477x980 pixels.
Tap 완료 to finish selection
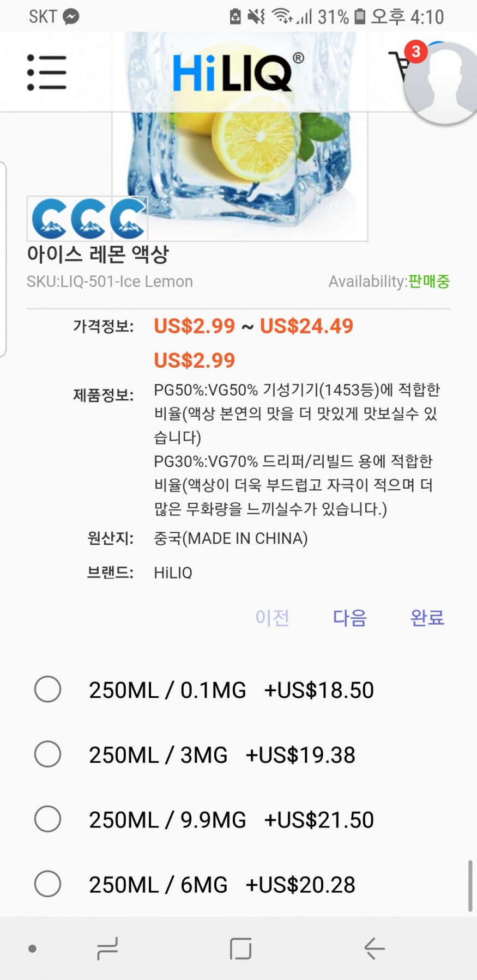click(x=427, y=617)
